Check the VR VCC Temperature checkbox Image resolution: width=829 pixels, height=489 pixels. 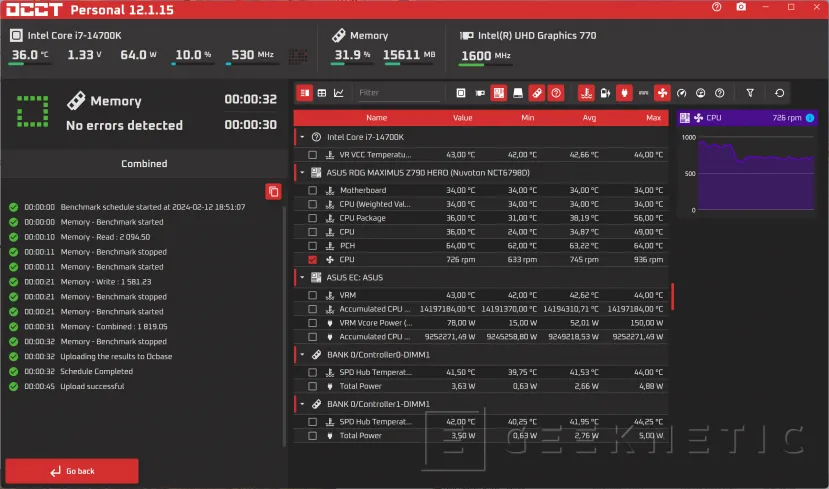click(x=312, y=155)
